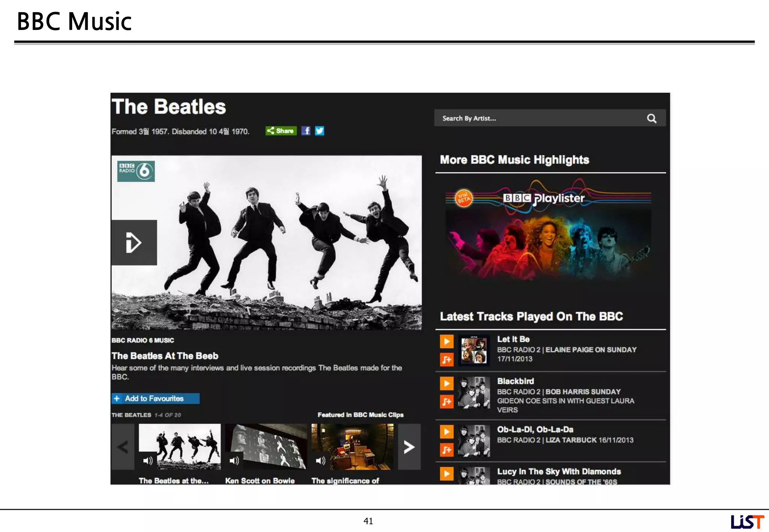Click Add to Favourites button
769x532 pixels.
(x=155, y=398)
